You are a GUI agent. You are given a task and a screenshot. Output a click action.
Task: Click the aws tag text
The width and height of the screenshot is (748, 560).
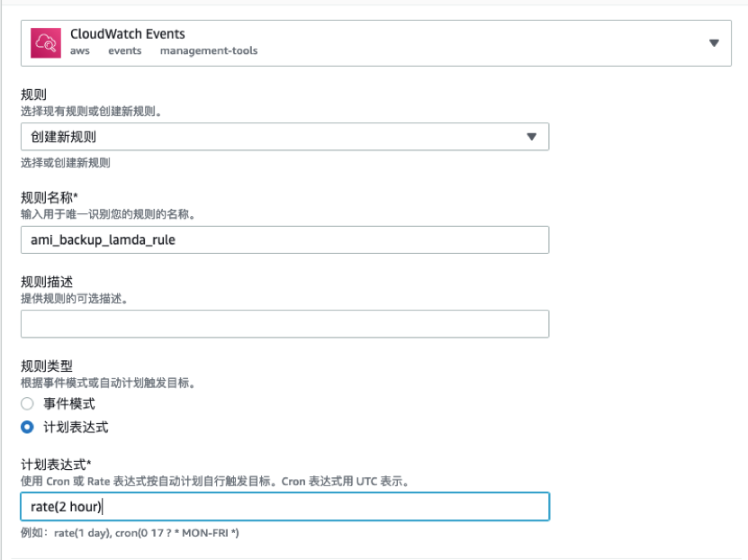point(80,50)
